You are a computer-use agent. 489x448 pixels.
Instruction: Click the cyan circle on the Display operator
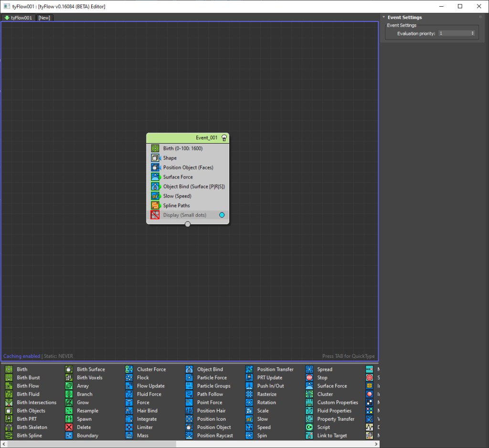[222, 215]
